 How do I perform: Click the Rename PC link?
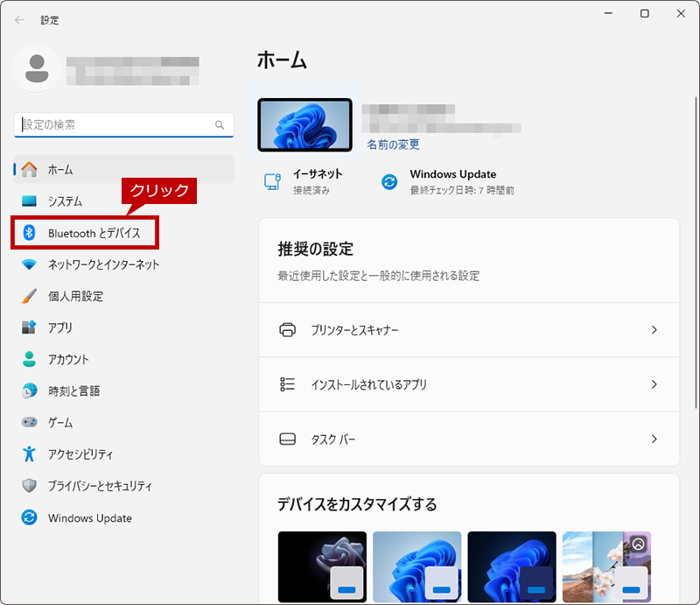393,144
